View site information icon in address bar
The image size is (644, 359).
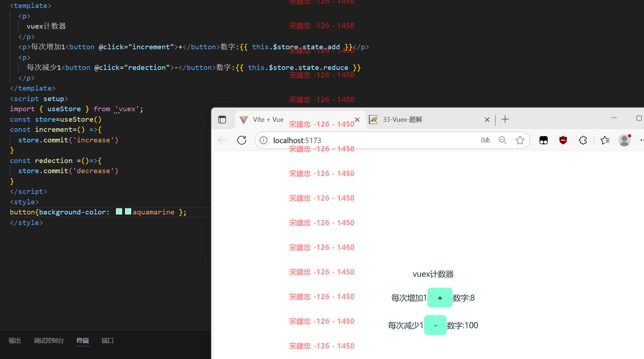coord(263,140)
